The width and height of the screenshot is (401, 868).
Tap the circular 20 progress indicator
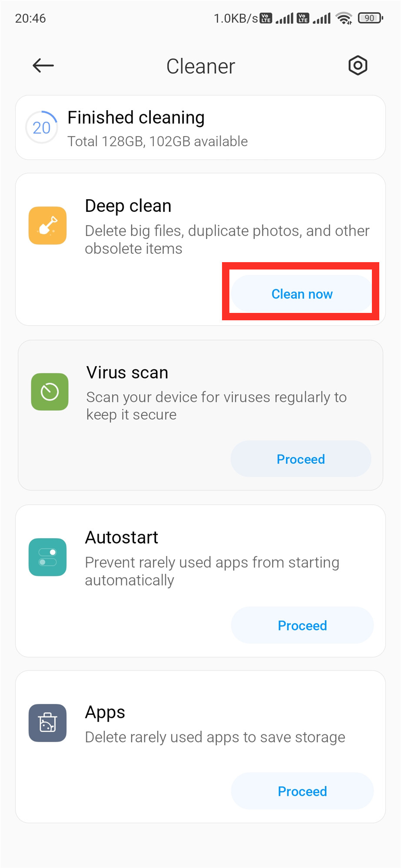[x=41, y=128]
